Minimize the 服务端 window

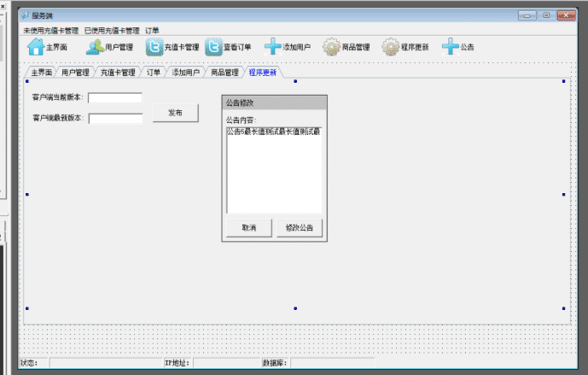click(527, 15)
